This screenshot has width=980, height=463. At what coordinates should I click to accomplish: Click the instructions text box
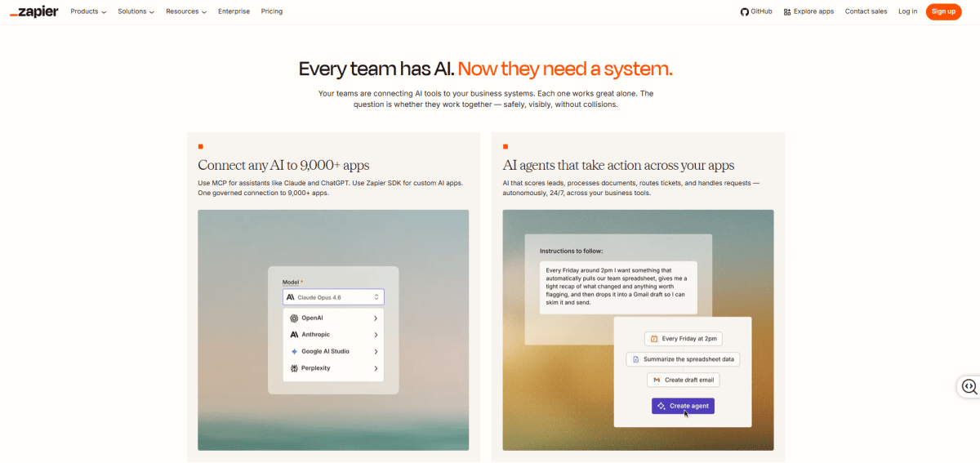(618, 287)
